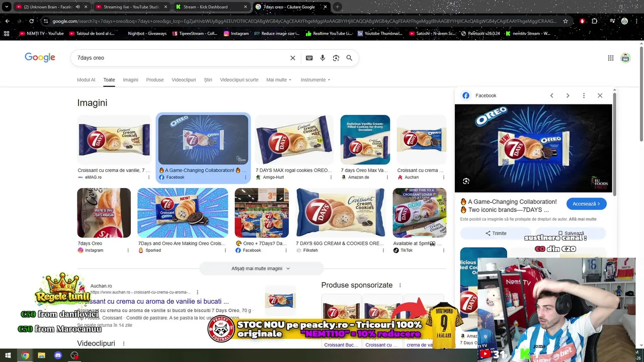Open Instagram 7days Oreo thumbnail

104,213
